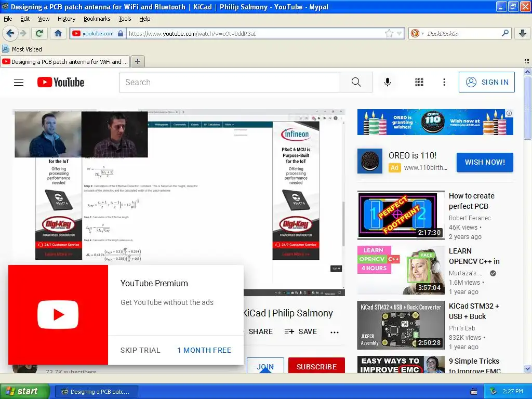The height and width of the screenshot is (399, 532).
Task: Open the DuckDuckGo search engine selector
Action: point(417,33)
